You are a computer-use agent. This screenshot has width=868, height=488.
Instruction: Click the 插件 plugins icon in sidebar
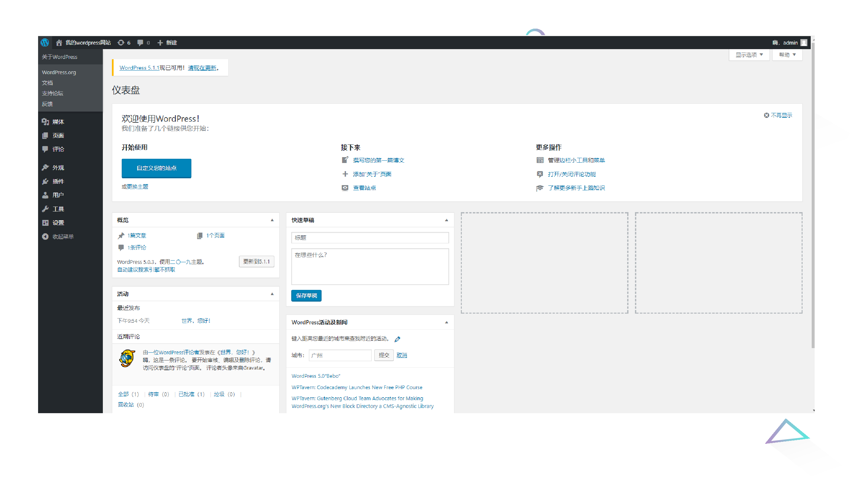(x=46, y=181)
